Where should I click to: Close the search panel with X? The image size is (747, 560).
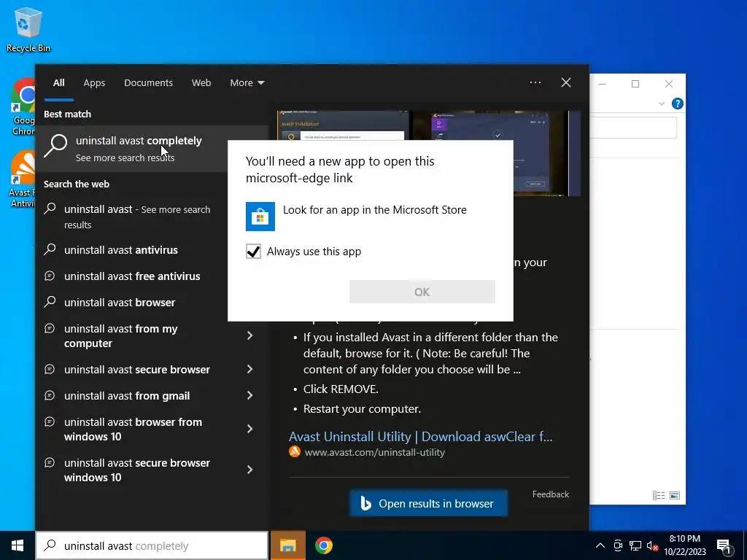tap(565, 82)
